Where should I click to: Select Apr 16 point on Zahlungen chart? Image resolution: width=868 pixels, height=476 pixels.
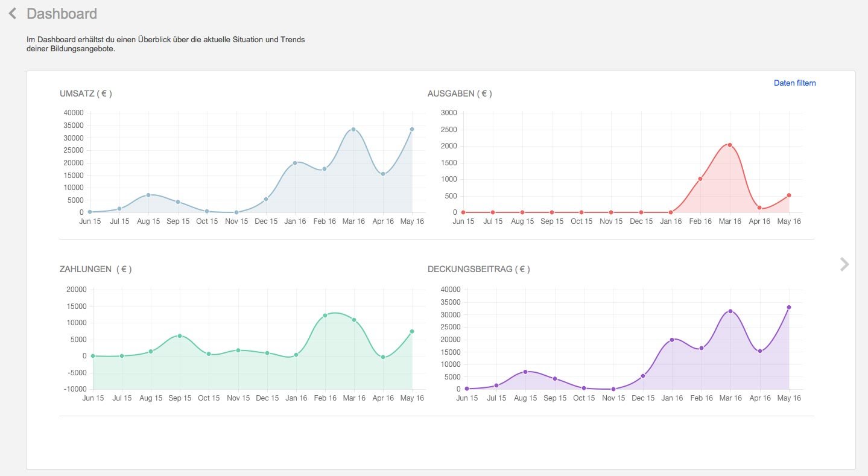383,357
